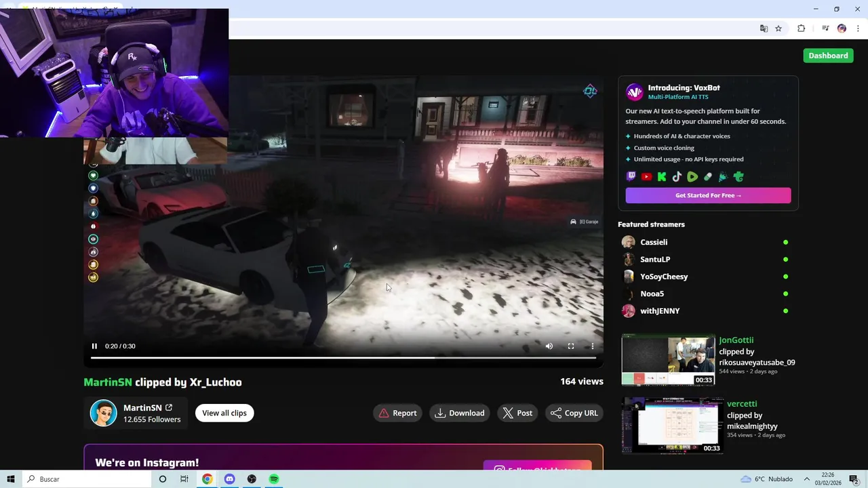Click MartinSN profile avatar
868x488 pixels.
[104, 413]
